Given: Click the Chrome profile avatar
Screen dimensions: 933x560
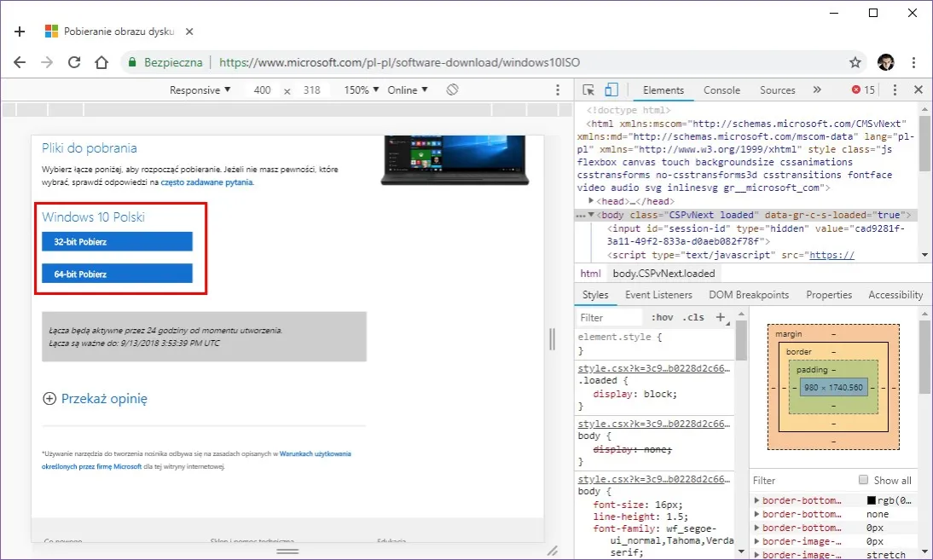Looking at the screenshot, I should point(885,61).
